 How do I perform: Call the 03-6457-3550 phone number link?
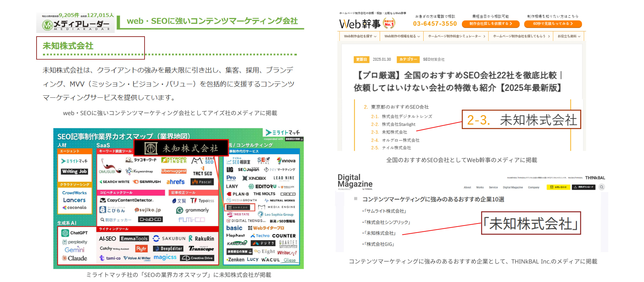pos(435,24)
